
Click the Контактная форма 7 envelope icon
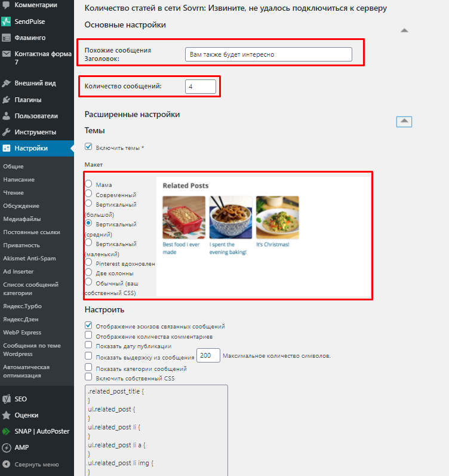(6, 54)
